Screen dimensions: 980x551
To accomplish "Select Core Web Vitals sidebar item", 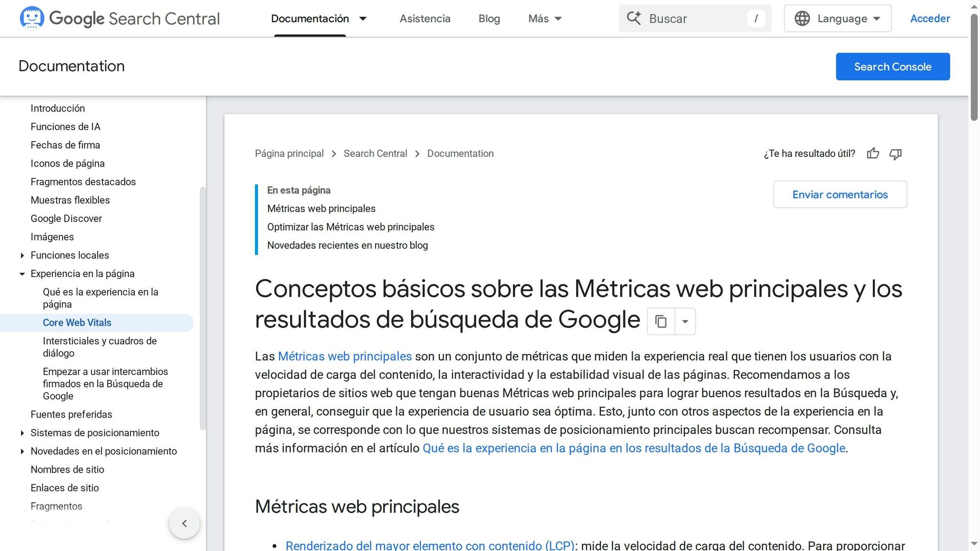I will click(x=77, y=323).
